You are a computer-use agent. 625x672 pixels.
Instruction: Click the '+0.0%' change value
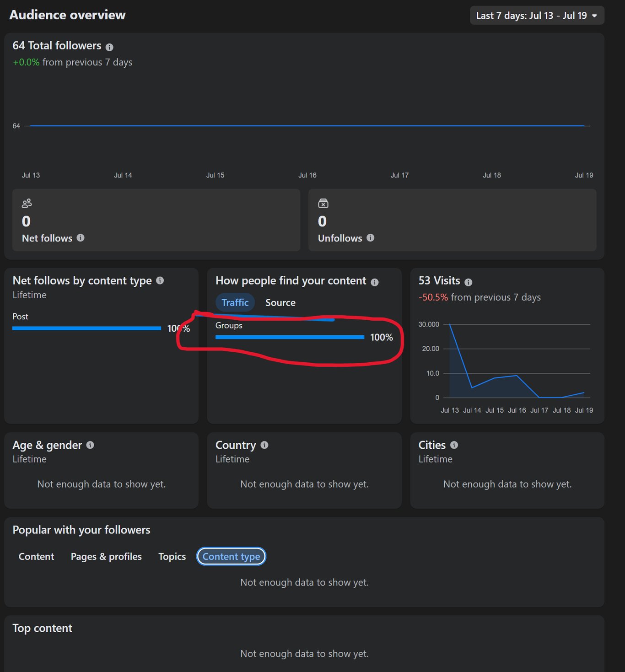(26, 62)
